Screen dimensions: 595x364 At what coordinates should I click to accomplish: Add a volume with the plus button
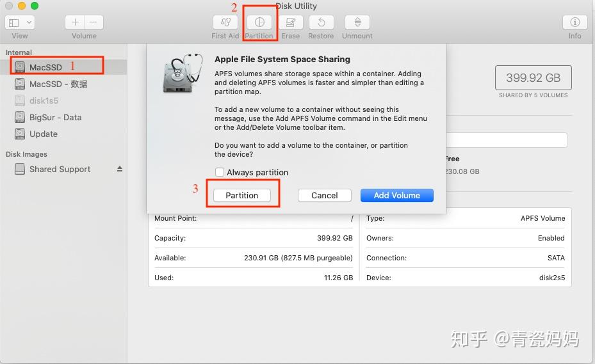click(75, 22)
